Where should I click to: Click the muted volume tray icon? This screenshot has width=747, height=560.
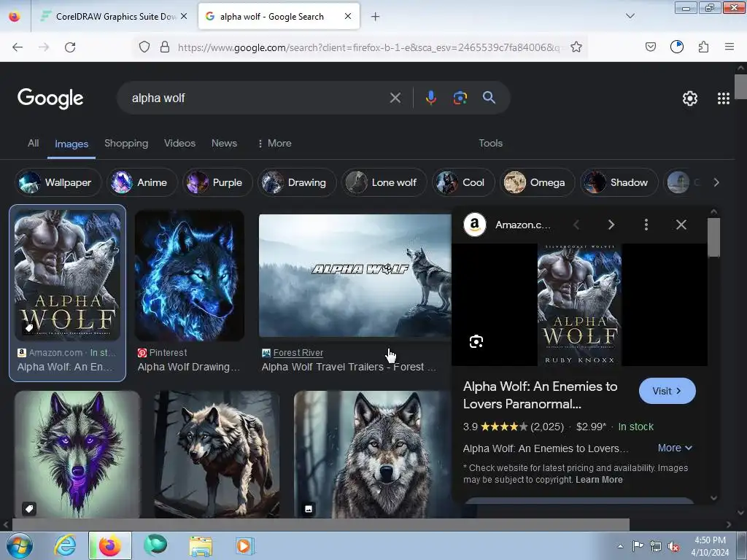pyautogui.click(x=673, y=547)
